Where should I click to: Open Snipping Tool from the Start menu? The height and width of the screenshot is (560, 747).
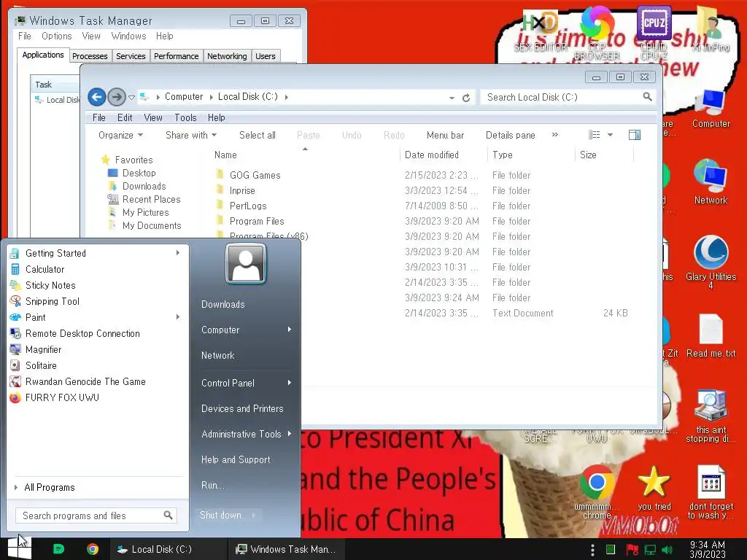pos(53,301)
